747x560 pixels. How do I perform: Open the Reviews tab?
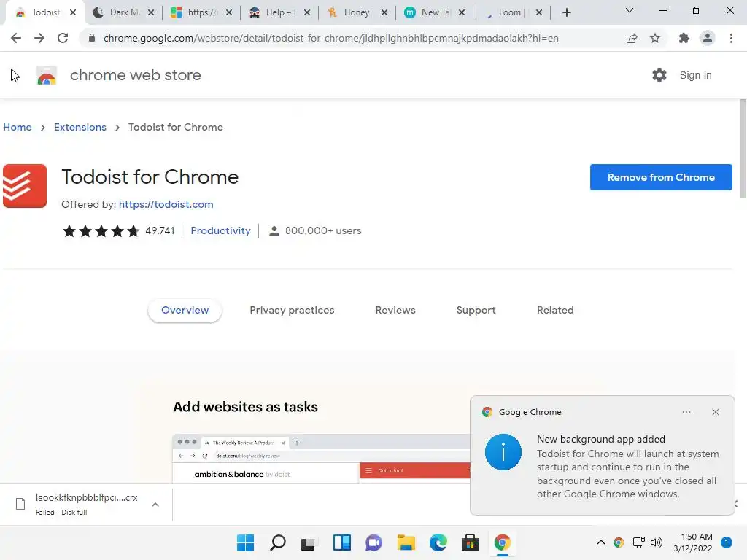395,310
